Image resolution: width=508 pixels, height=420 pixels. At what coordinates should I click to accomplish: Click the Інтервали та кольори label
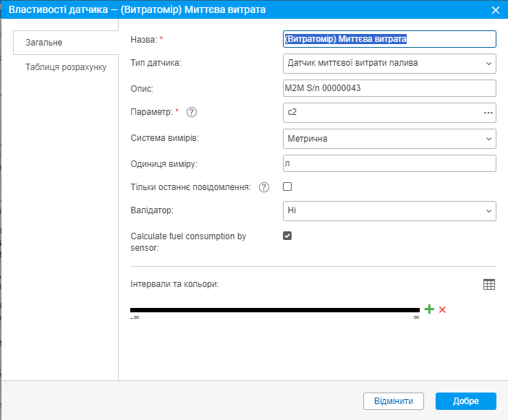click(174, 284)
